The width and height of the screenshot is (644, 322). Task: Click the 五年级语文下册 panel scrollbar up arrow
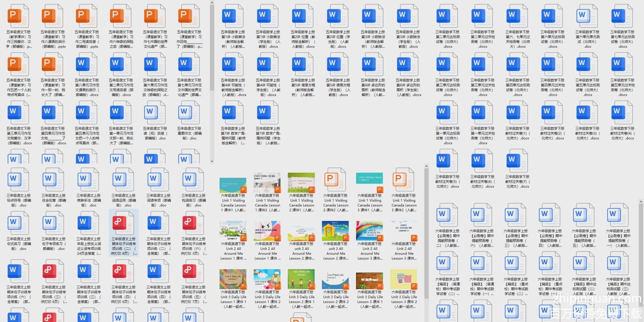pos(212,3)
